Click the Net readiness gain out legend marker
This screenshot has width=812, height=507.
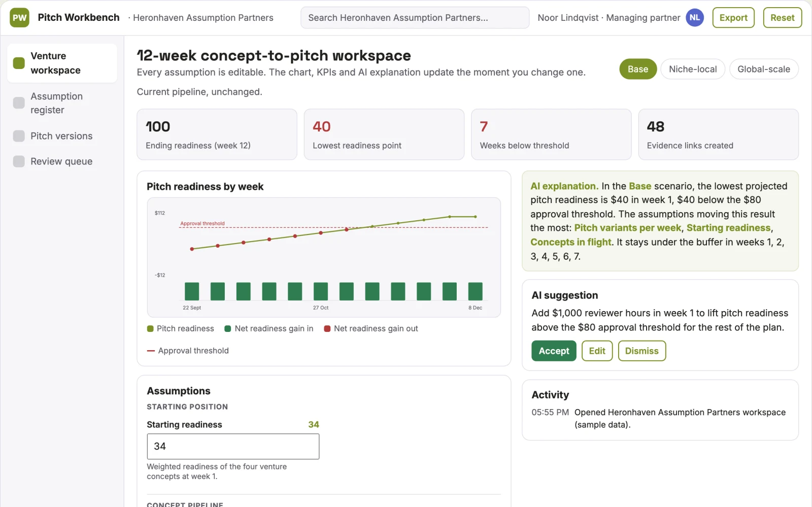(x=327, y=329)
